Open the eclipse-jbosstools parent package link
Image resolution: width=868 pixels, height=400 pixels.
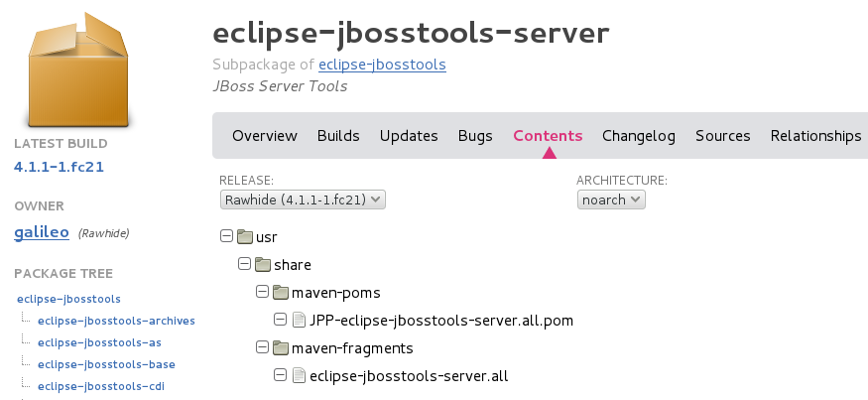pyautogui.click(x=382, y=65)
